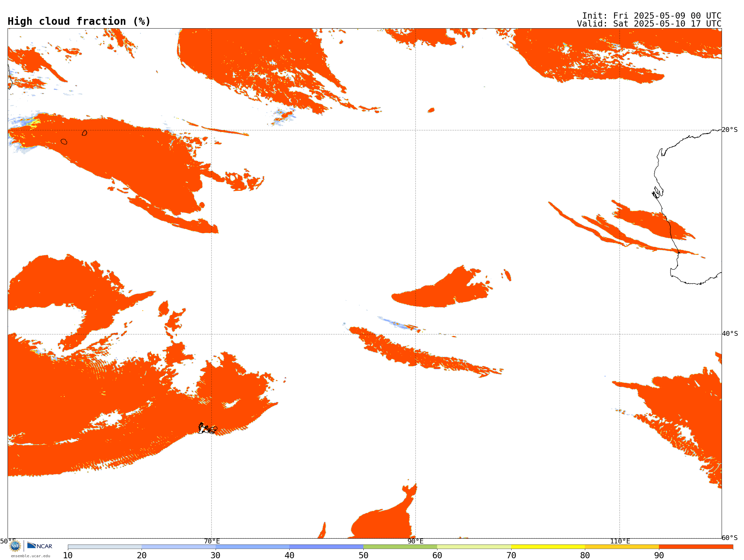
Task: Click the 'Valid: Sat 2025-05-10 17 UTC' text
Action: click(x=649, y=24)
